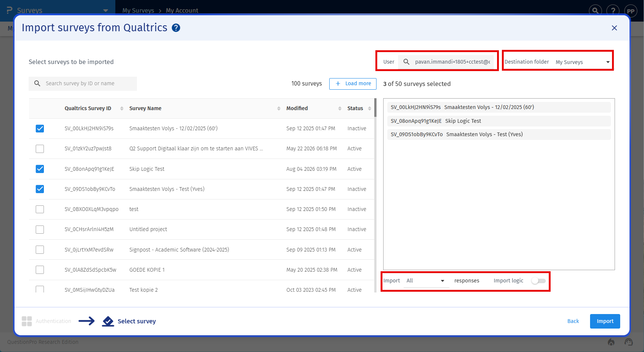Screen dimensions: 644x352
Task: Expand the Surveys product dropdown
Action: (106, 10)
